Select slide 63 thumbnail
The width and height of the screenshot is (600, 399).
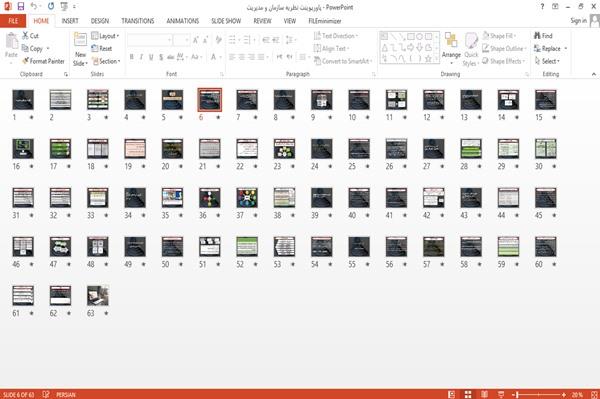click(98, 295)
